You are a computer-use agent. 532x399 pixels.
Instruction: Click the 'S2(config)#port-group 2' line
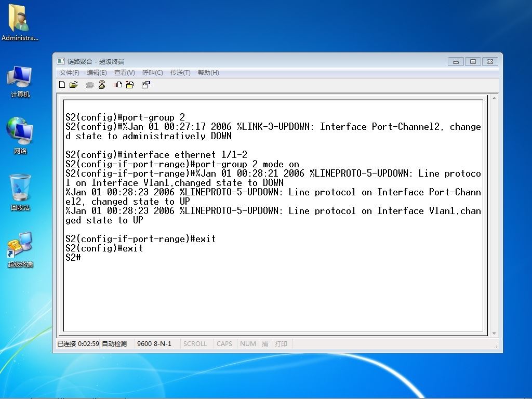[125, 117]
